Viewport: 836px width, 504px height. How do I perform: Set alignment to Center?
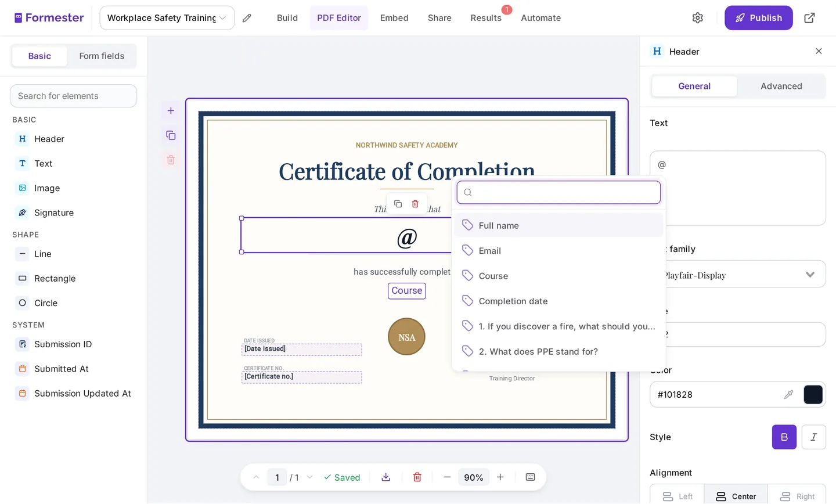tap(736, 496)
